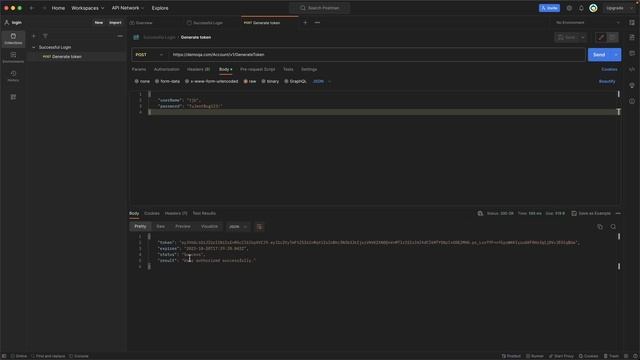
Task: Open the environment quick look icon
Action: point(632,22)
